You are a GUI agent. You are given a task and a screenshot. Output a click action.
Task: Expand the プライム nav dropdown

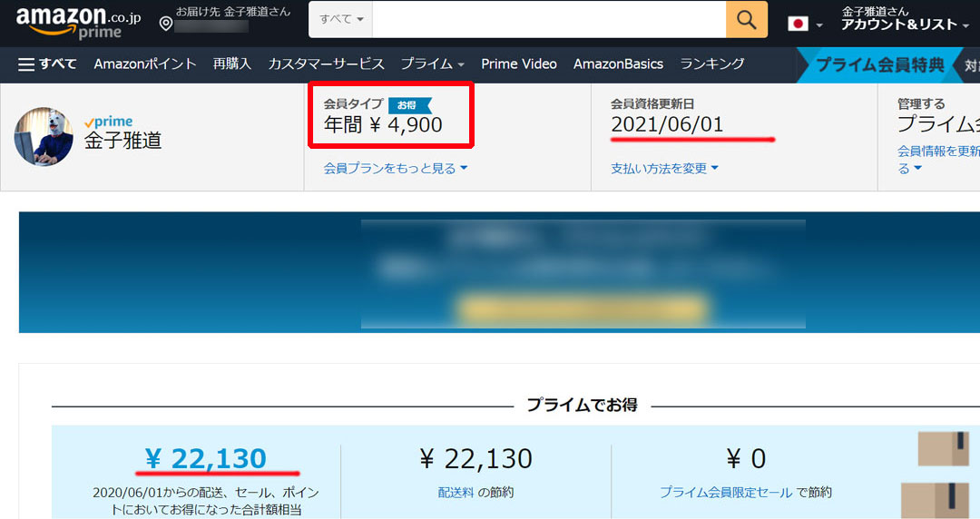coord(433,64)
